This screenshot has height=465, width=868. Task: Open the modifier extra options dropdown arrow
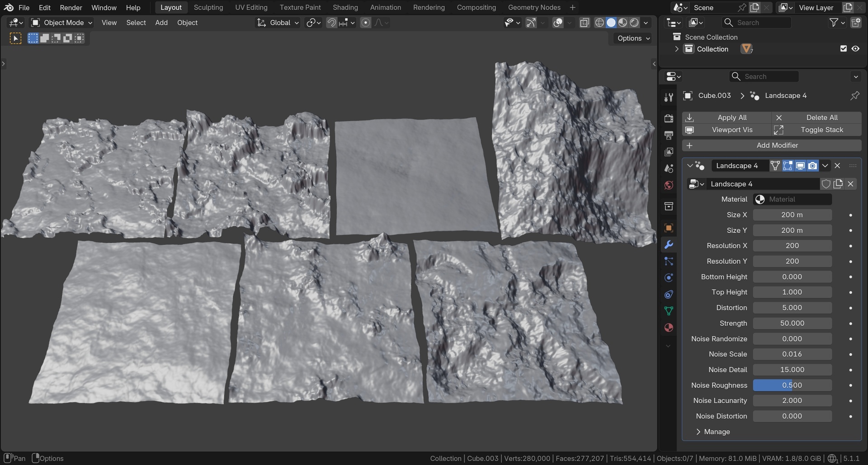(825, 166)
